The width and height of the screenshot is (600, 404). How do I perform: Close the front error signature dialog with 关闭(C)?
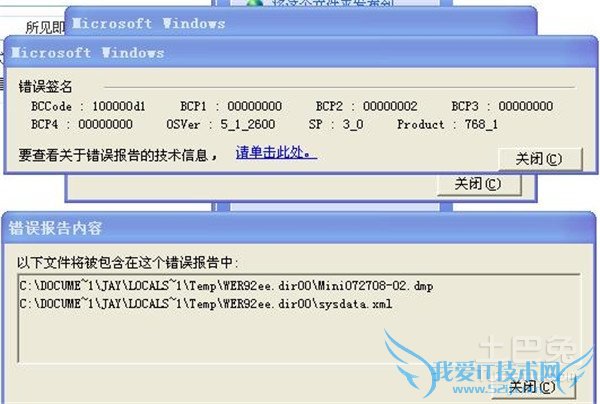(540, 159)
